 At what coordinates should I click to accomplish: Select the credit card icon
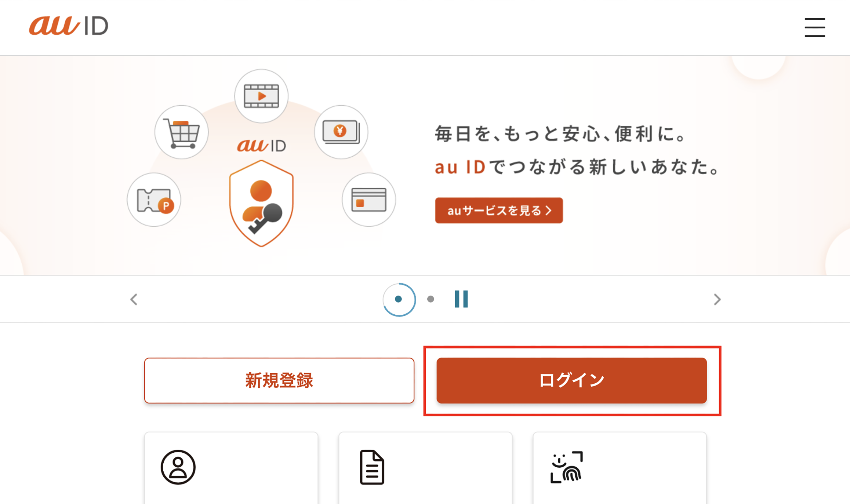[368, 199]
